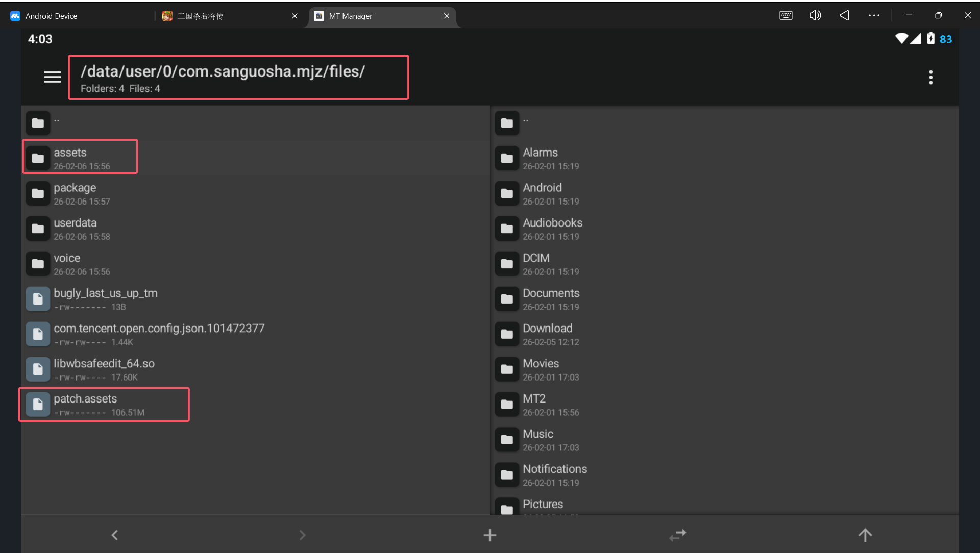980x553 pixels.
Task: Open the emulator keyboard settings icon
Action: (786, 15)
